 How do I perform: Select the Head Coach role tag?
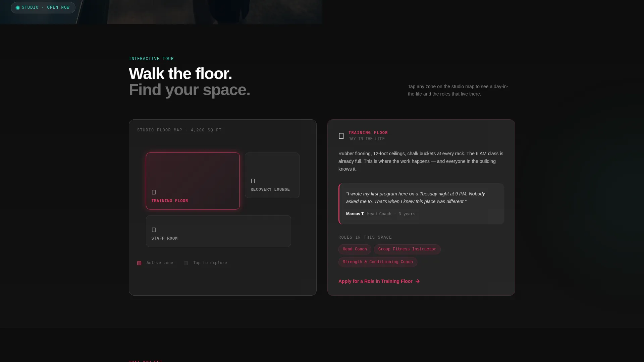click(x=355, y=249)
